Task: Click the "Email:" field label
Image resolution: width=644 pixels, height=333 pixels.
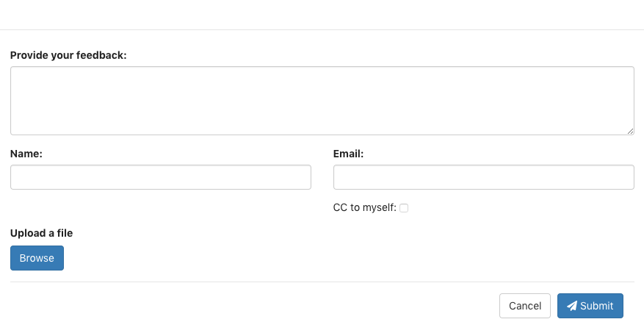Action: [349, 154]
